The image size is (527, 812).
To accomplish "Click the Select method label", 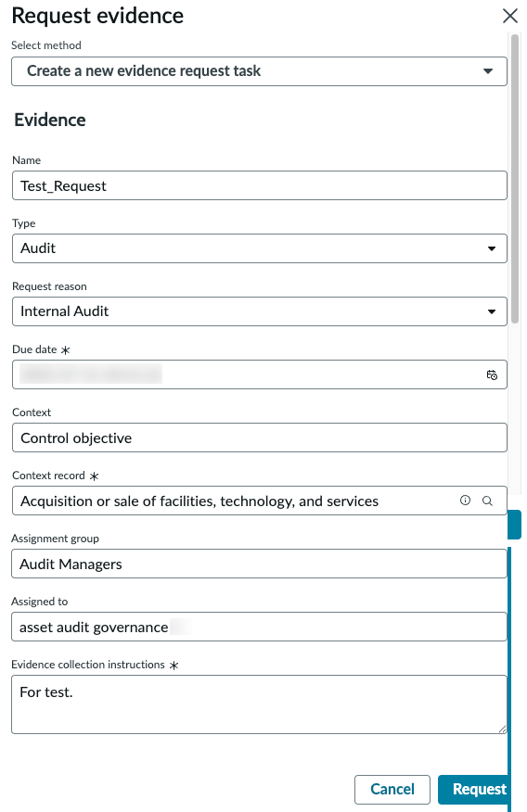I will click(x=46, y=45).
